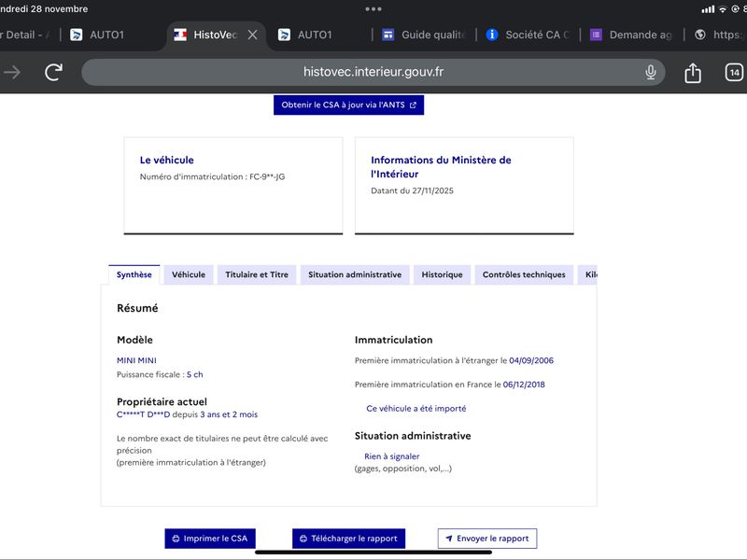The width and height of the screenshot is (747, 560).
Task: Click the Envoyer le rapport button
Action: click(487, 539)
